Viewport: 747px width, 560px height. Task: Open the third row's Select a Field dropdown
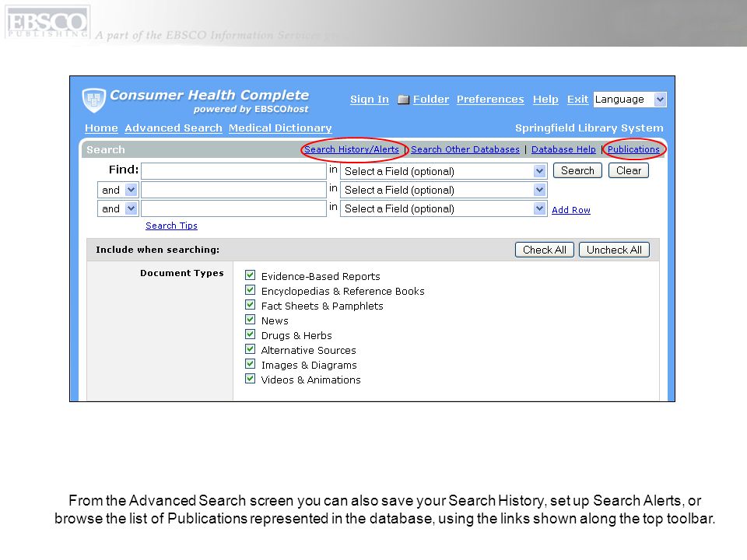[444, 208]
